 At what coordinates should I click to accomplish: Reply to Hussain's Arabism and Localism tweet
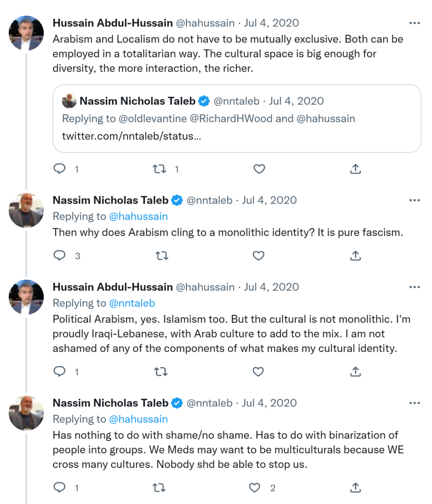click(x=60, y=169)
